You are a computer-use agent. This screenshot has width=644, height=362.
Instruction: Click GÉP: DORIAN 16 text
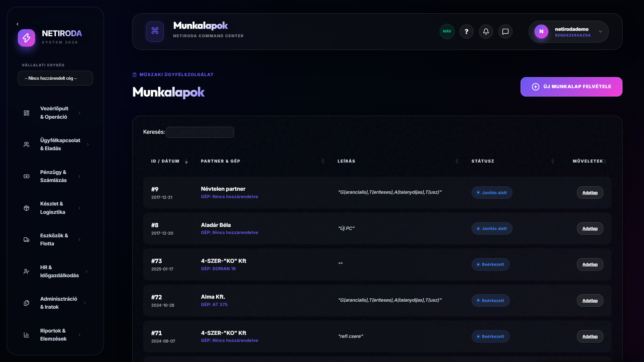218,269
